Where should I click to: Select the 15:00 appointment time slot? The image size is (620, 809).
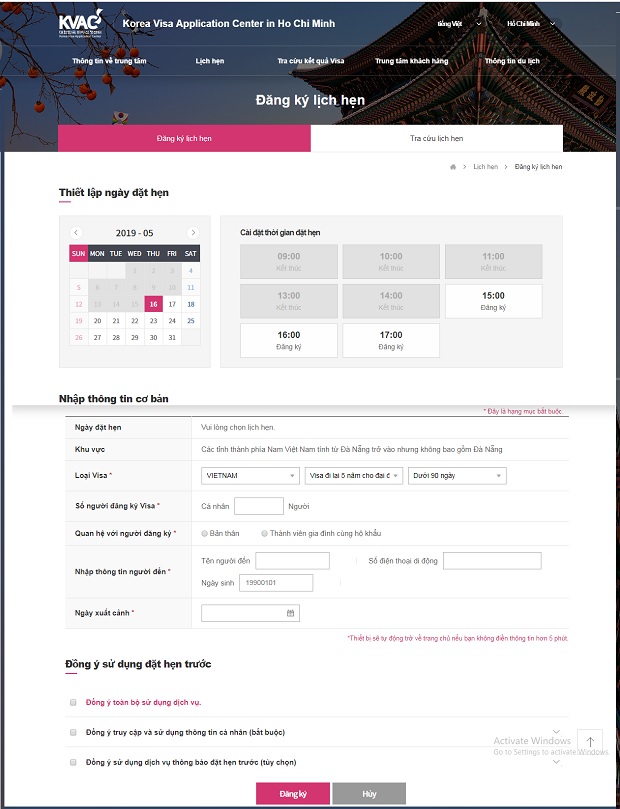493,301
